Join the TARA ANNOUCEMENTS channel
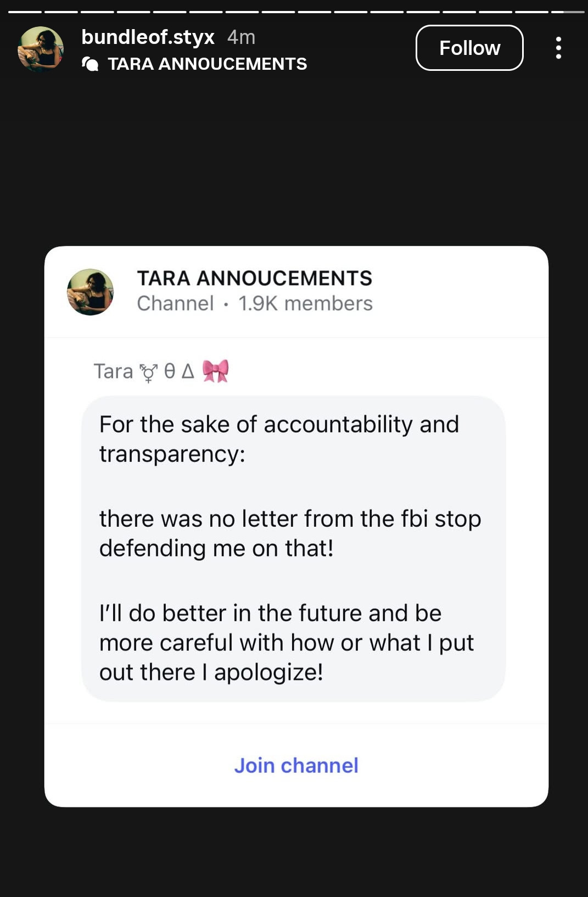 point(296,765)
